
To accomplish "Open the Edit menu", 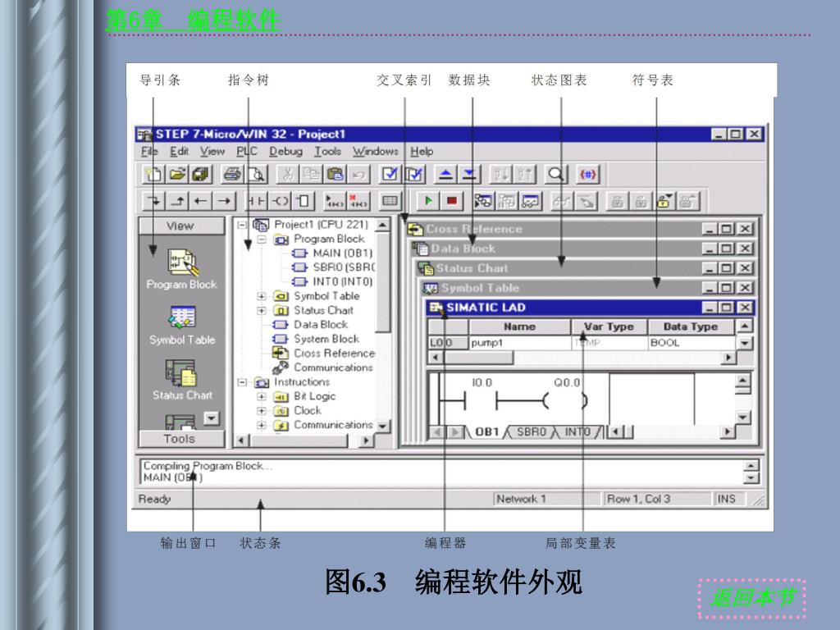I will (x=179, y=152).
